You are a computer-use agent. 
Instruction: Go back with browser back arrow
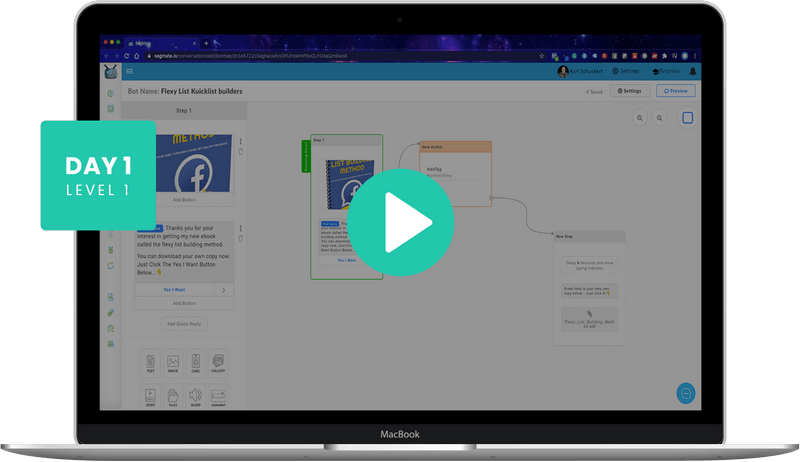[107, 56]
